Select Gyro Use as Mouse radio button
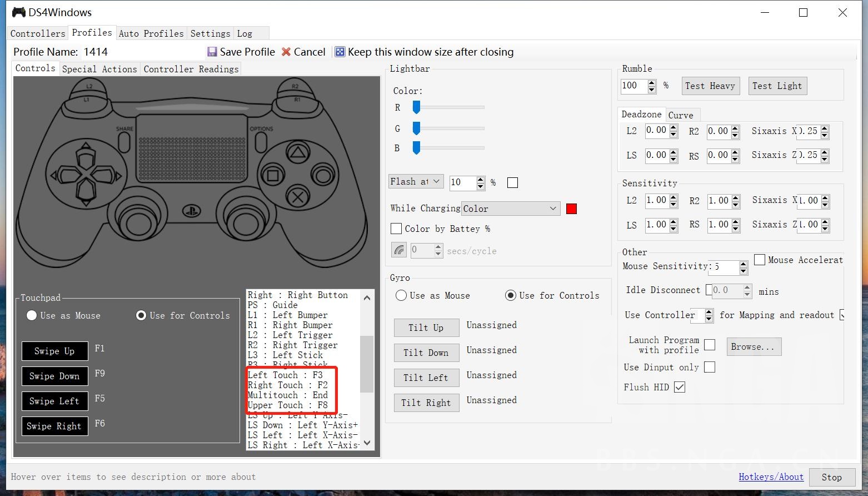This screenshot has width=868, height=496. [x=401, y=295]
